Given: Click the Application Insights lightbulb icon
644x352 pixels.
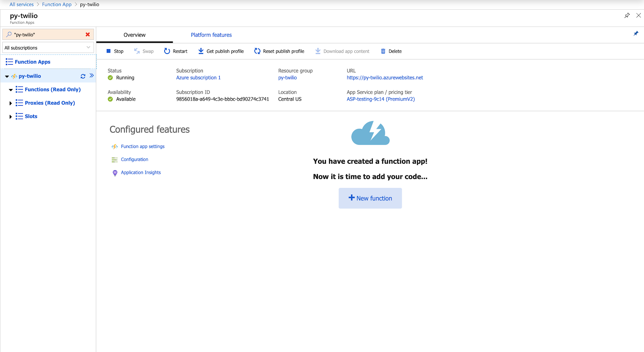Looking at the screenshot, I should 115,173.
